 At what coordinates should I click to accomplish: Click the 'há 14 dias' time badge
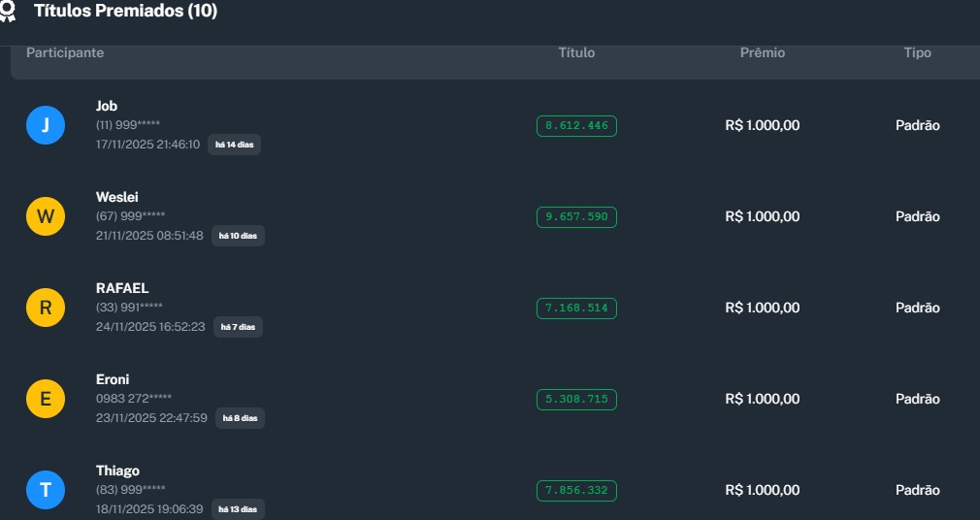[234, 145]
